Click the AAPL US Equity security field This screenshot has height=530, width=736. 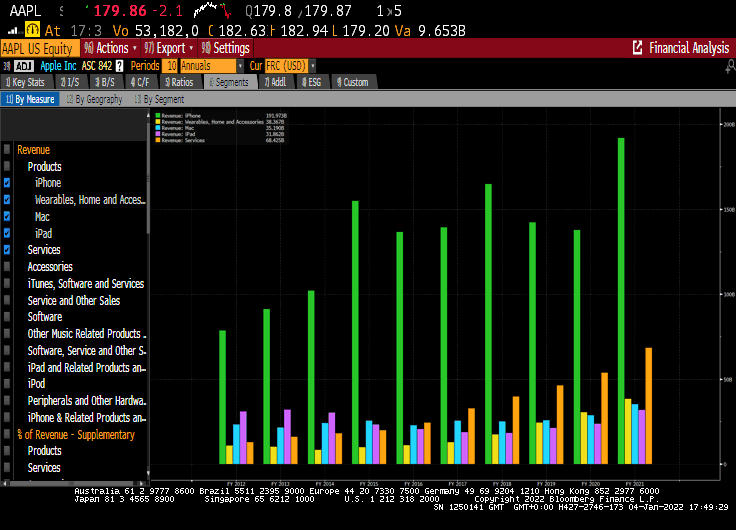38,48
